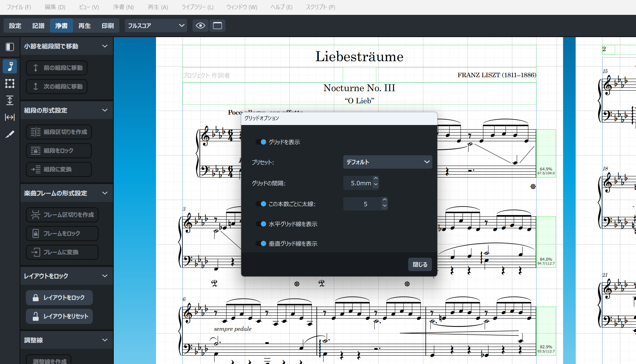Viewport: 636px width, 364px height.
Task: Toggle 垂直グリッド線を表示 switch
Action: tap(261, 243)
